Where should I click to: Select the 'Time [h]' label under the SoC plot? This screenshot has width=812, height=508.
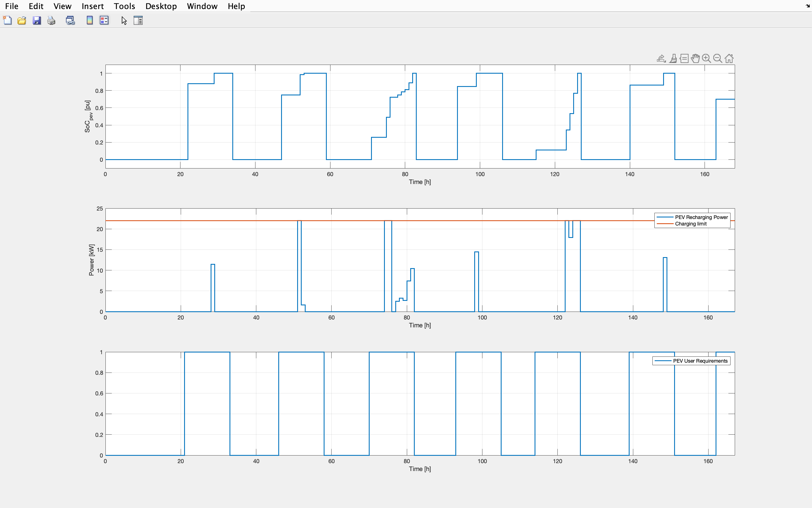(420, 182)
